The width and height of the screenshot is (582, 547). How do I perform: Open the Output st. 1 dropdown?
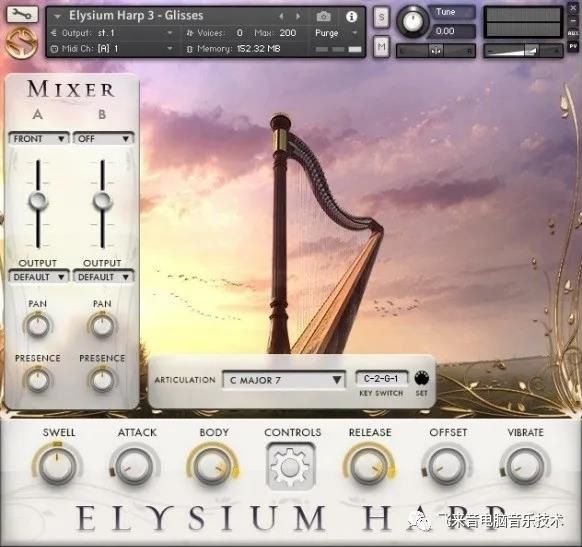[x=111, y=33]
